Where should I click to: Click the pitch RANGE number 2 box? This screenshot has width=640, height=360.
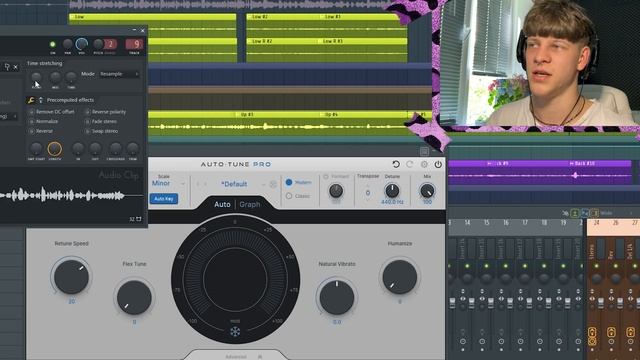(x=110, y=44)
